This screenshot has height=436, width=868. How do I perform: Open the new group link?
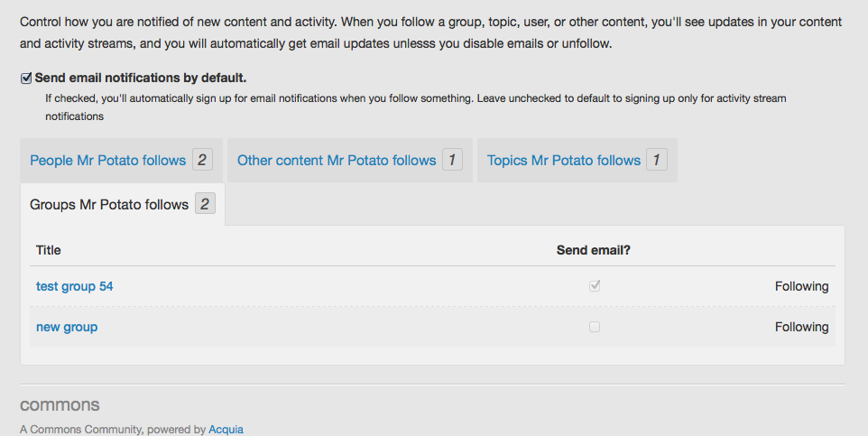67,327
